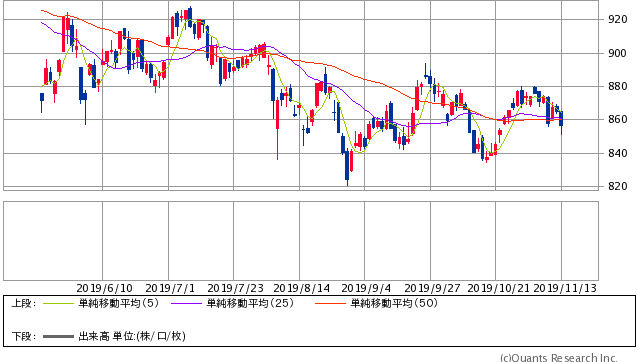This screenshot has width=638, height=362.
Task: Click the 単純移動平均(5) legend label
Action: (118, 303)
